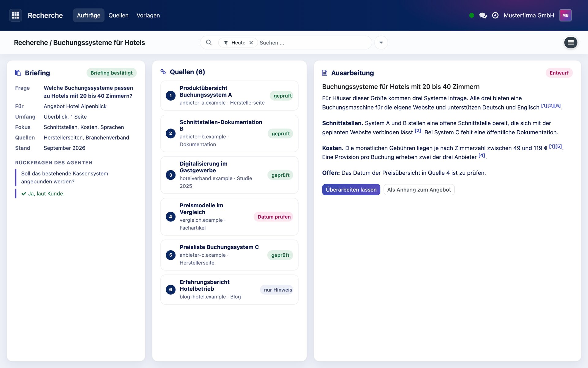Click breadcrumb Recherche / Buchungssysteme für Hotels
588x368 pixels.
coord(79,43)
